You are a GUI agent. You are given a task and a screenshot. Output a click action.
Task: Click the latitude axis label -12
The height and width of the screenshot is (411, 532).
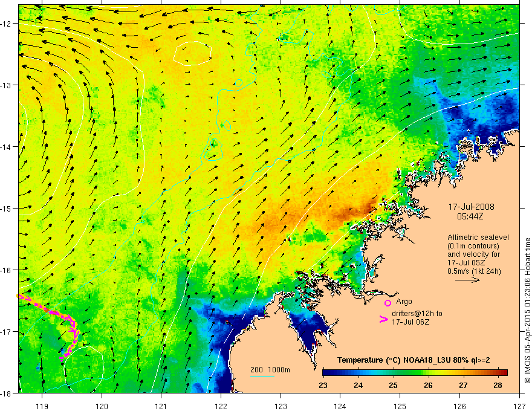[6, 24]
